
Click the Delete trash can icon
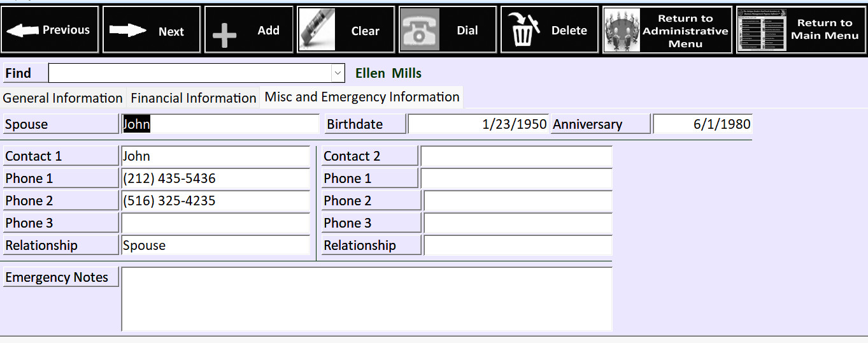pos(523,30)
